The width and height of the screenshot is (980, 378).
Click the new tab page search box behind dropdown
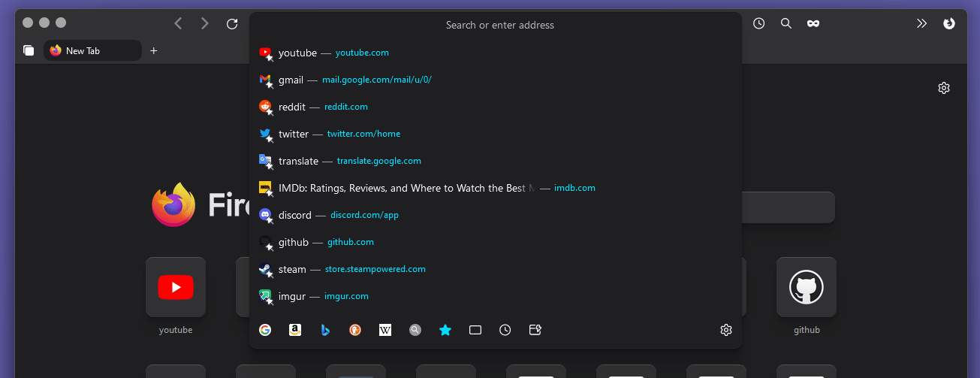point(788,207)
